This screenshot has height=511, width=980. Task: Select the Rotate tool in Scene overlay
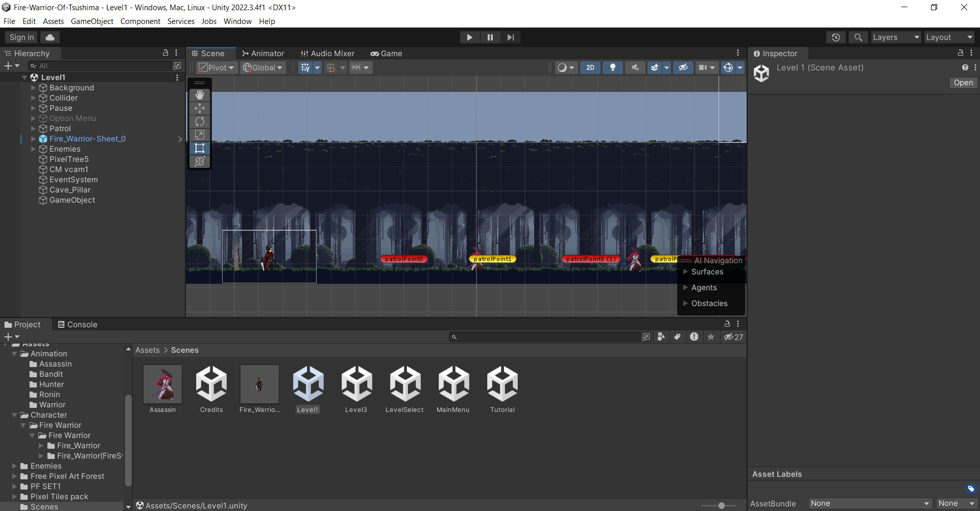(200, 121)
